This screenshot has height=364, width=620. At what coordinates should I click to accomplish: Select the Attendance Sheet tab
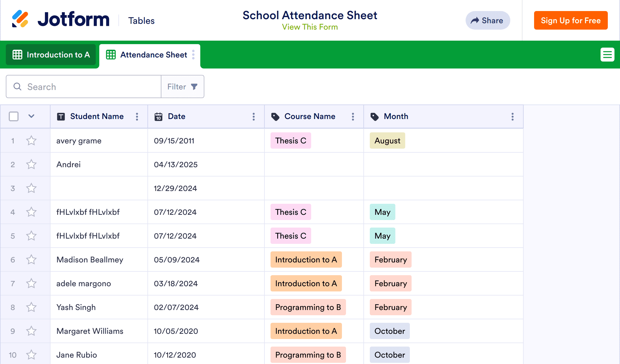pos(149,55)
